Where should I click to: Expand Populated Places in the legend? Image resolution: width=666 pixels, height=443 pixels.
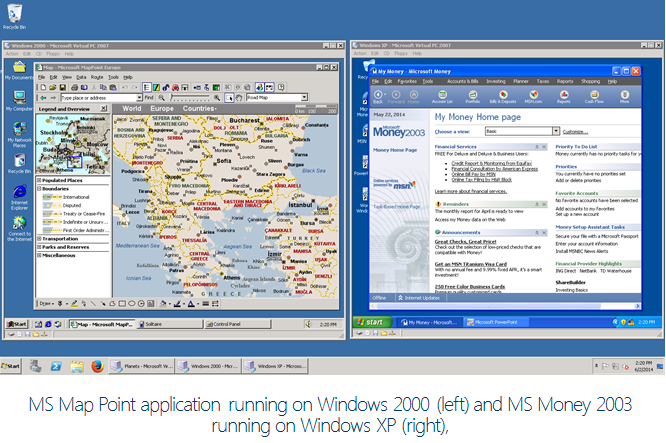[x=39, y=180]
